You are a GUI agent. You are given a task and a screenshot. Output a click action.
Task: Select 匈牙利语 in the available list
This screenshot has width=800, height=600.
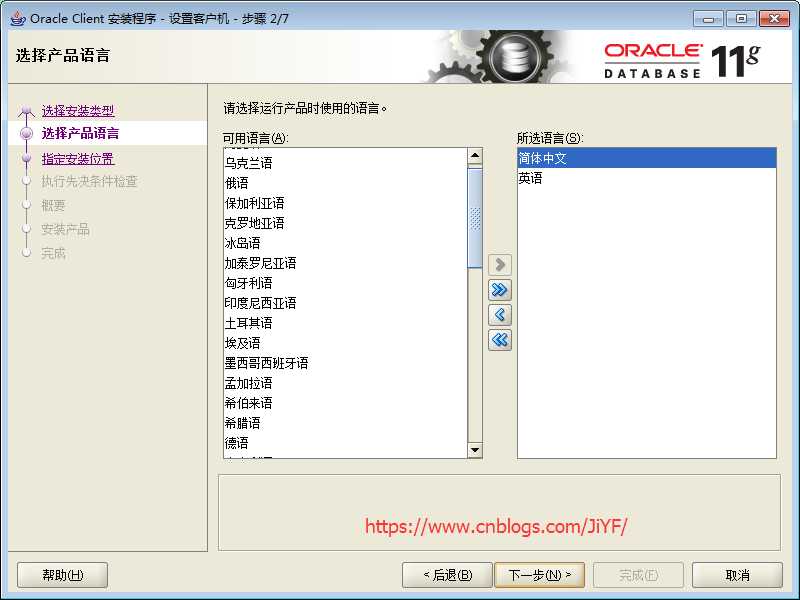tap(345, 283)
